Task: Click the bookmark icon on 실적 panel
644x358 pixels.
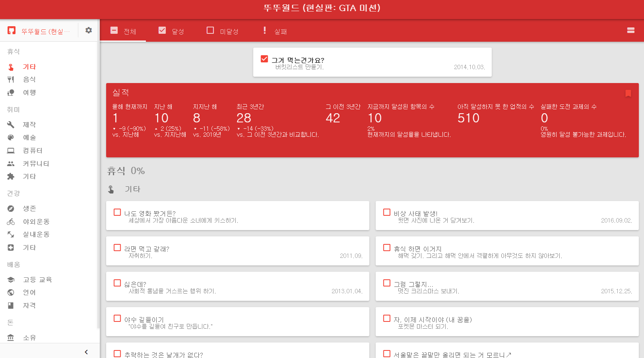Action: click(x=628, y=93)
